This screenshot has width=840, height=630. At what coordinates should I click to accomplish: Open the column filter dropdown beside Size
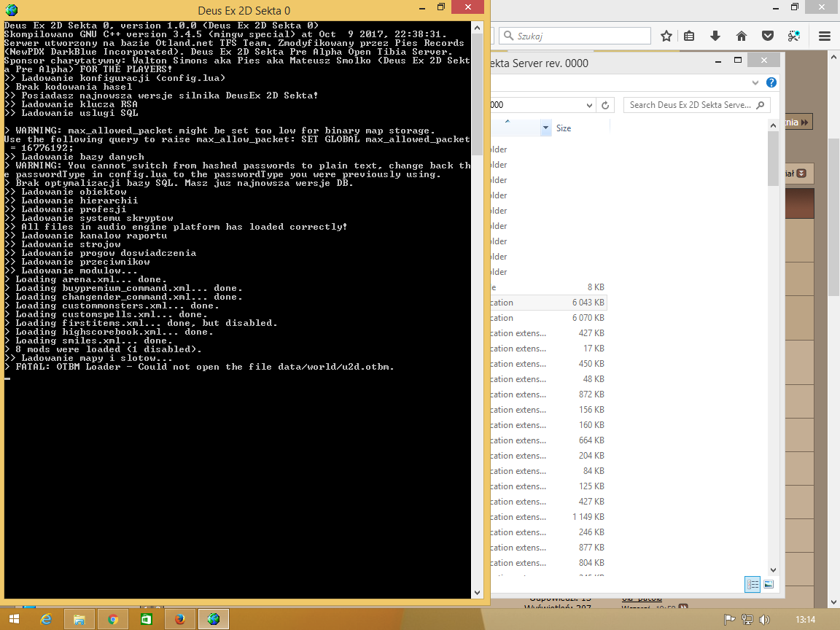[545, 128]
